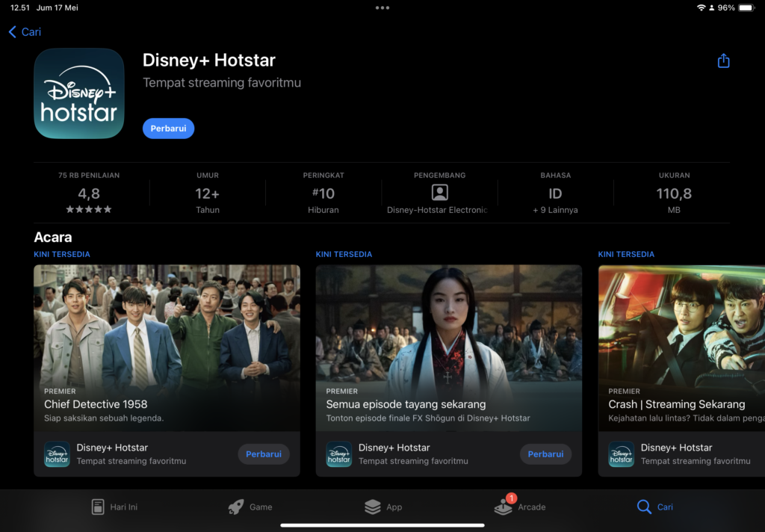
Task: Tap the Acara section heading
Action: 53,237
